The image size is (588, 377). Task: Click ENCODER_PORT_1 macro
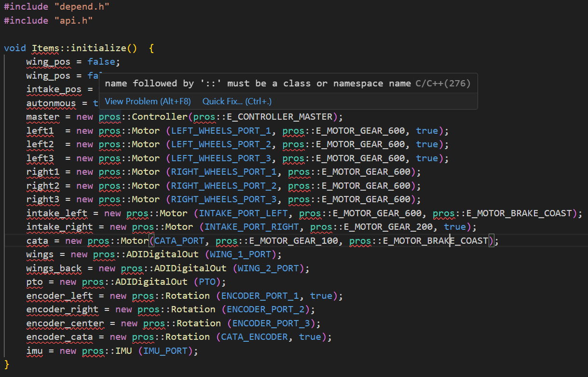tap(260, 295)
